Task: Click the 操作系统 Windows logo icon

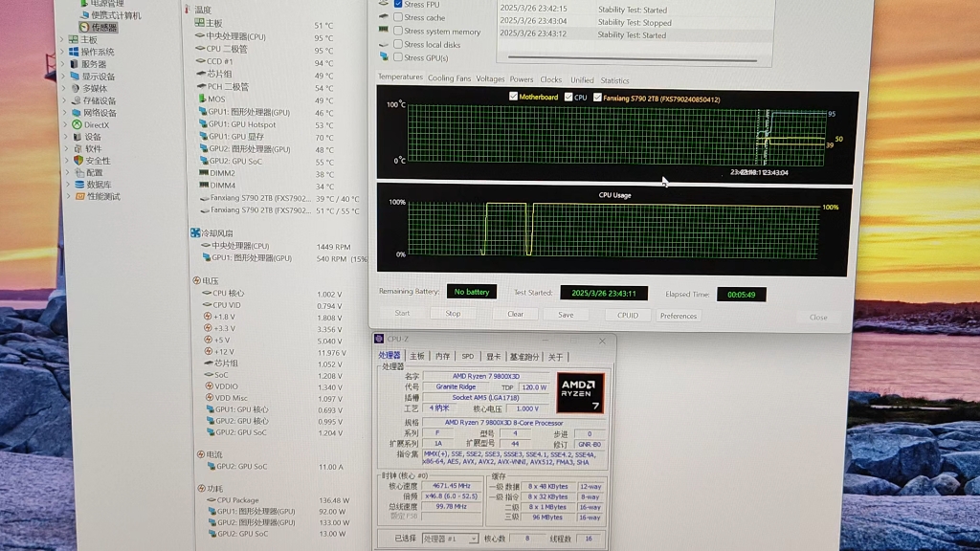Action: pyautogui.click(x=73, y=52)
